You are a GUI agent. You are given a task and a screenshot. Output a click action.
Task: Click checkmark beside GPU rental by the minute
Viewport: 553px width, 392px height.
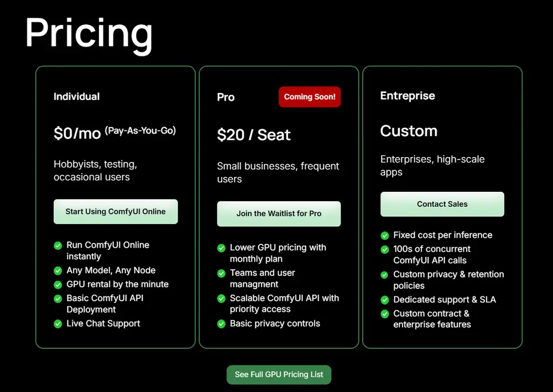(58, 284)
